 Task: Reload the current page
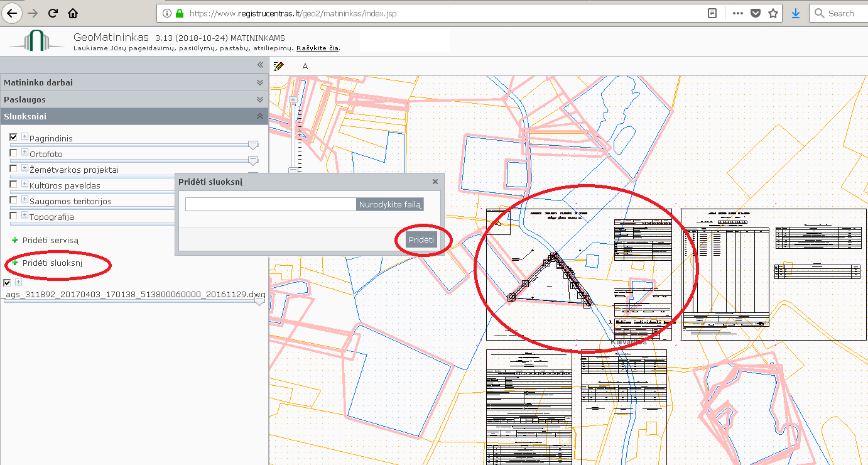pos(53,13)
